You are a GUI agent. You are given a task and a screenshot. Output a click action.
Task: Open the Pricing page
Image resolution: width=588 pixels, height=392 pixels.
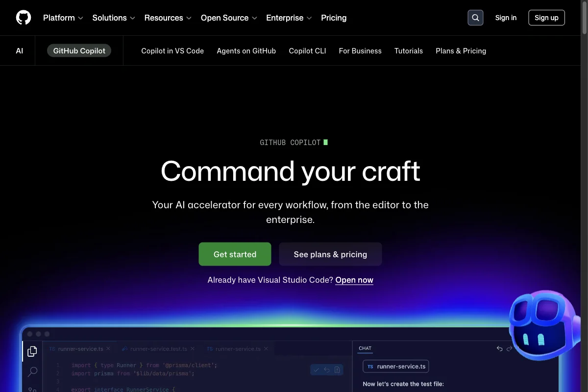tap(334, 18)
